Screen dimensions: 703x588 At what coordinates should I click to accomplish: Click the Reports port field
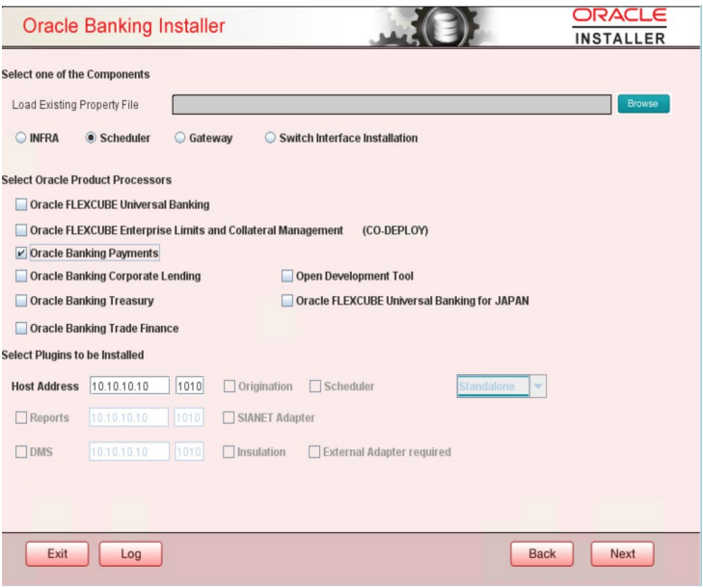pos(189,417)
